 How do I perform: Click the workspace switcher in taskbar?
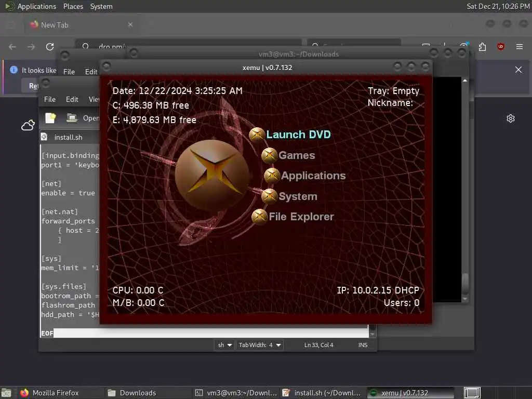472,393
